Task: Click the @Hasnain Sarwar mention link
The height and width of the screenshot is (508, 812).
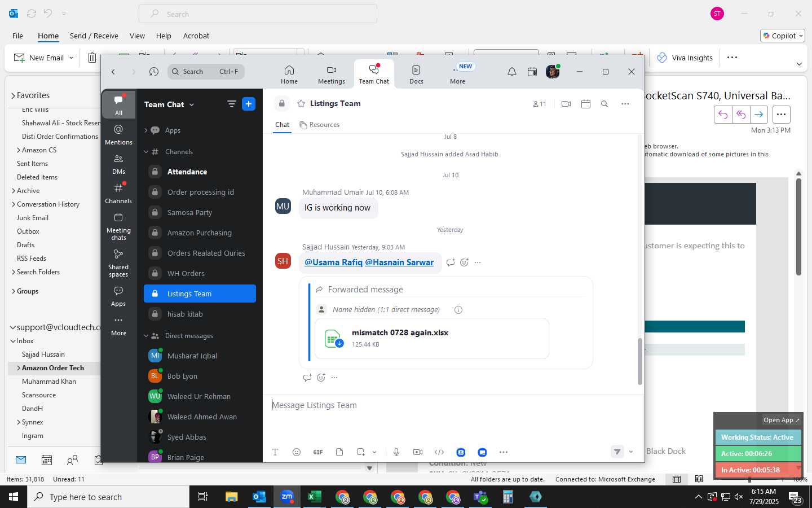Action: click(x=399, y=262)
